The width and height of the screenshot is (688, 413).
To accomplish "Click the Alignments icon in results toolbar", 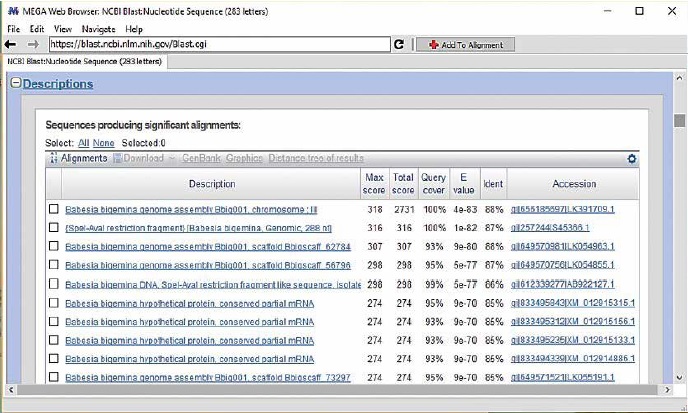I will tap(54, 158).
